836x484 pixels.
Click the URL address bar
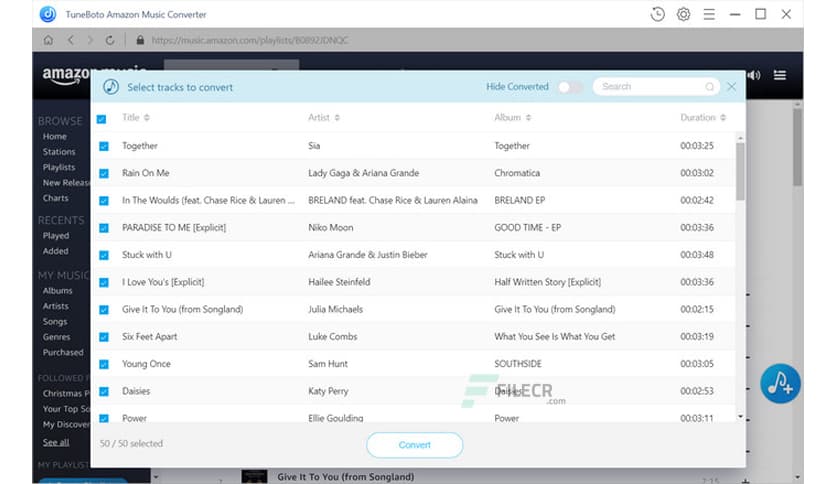pos(250,40)
